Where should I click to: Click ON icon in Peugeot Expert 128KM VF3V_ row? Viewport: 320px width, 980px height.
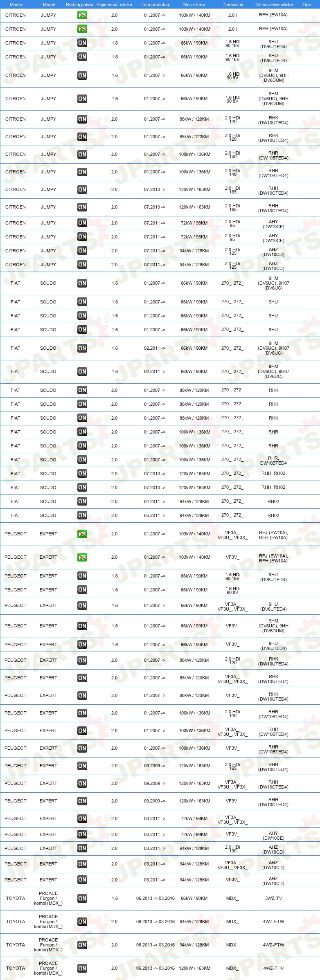coord(82,880)
